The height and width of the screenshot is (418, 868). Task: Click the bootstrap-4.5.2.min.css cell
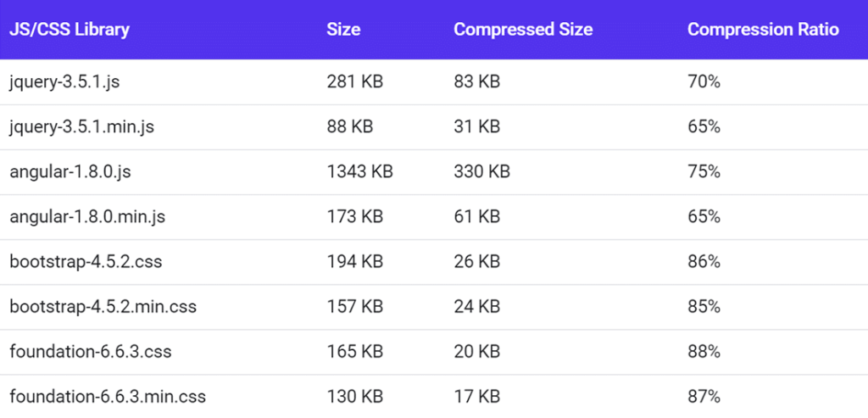click(x=103, y=307)
